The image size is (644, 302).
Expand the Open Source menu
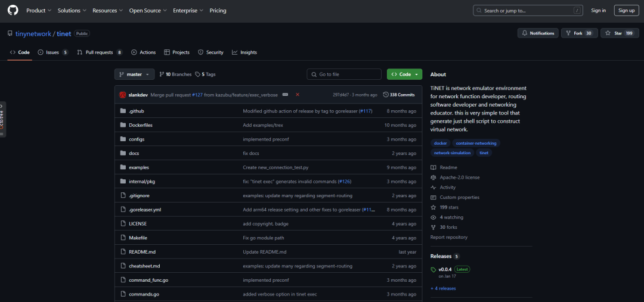click(x=148, y=11)
